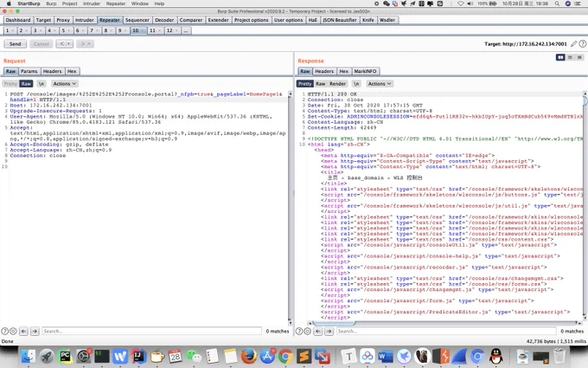Go to previous match in response search
This screenshot has height=368, width=588.
click(x=318, y=331)
